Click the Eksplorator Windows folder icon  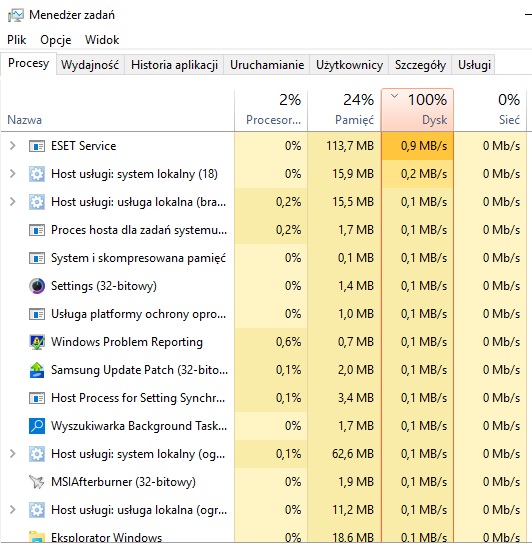pos(37,537)
